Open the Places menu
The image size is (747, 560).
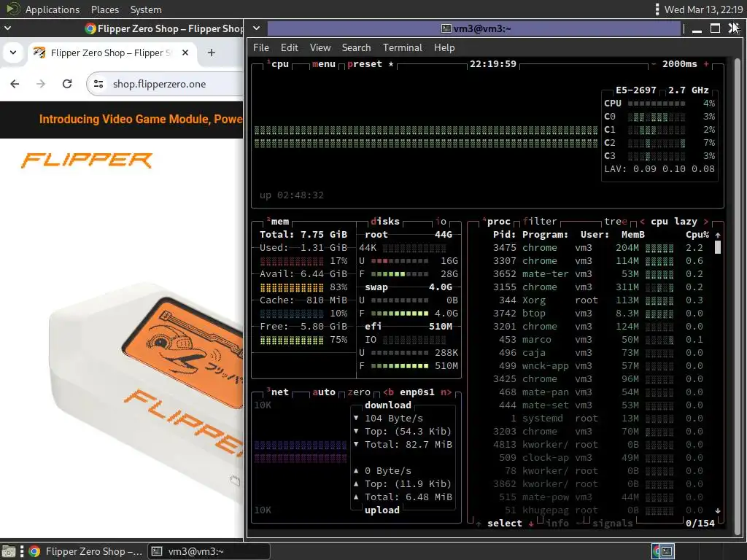105,9
